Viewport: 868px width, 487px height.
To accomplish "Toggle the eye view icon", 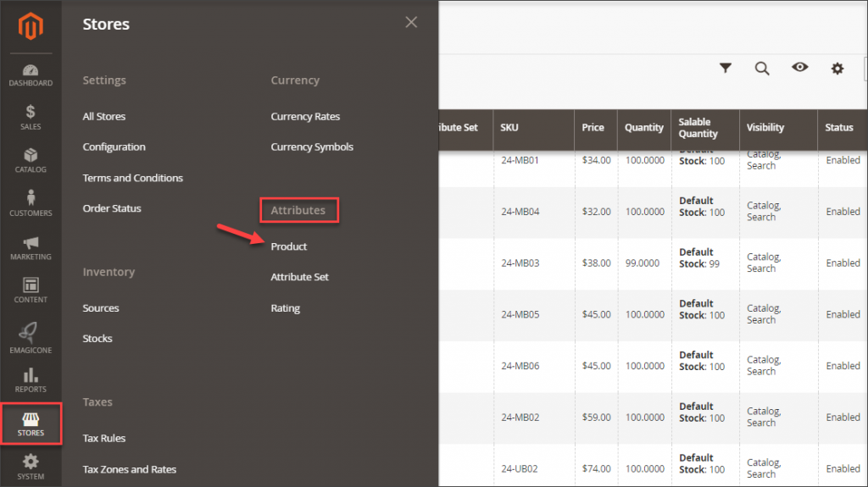I will click(799, 68).
